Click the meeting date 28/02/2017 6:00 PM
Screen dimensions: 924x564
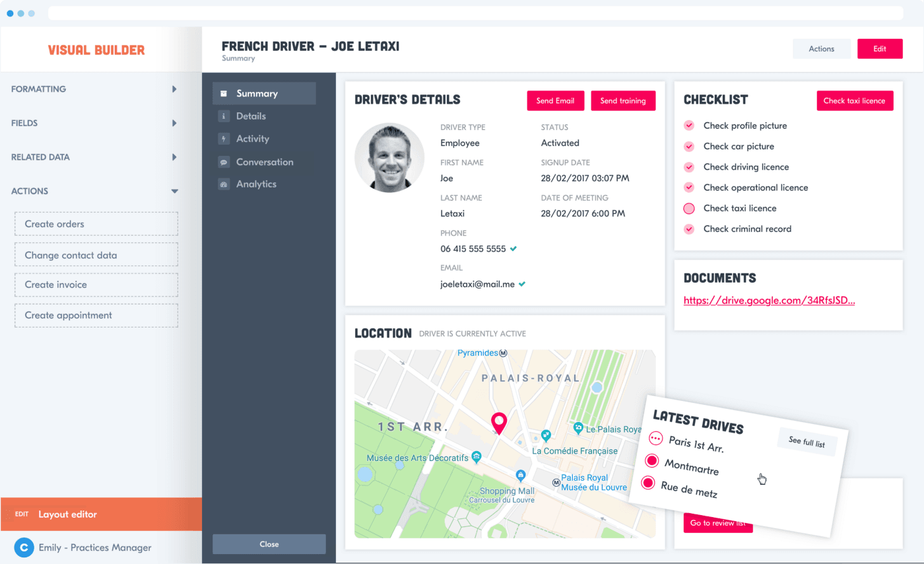click(583, 213)
